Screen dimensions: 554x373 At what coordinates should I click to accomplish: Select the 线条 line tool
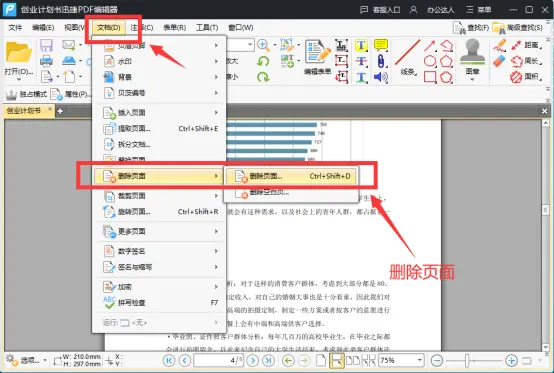click(408, 58)
